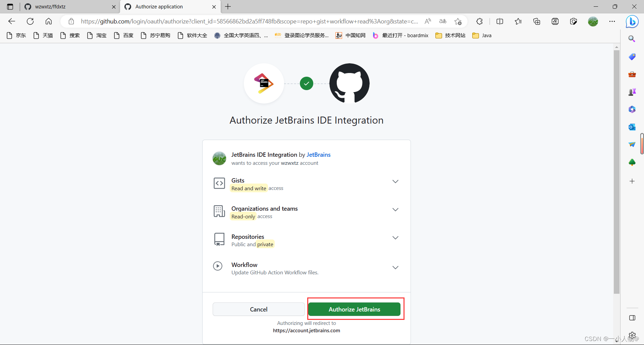Open the 淘宝 bookmark

coord(97,36)
